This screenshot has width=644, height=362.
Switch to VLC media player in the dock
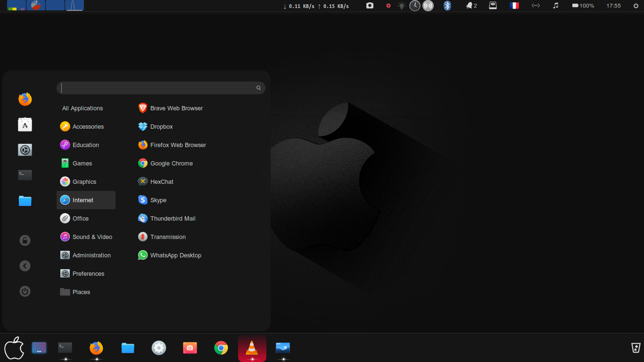[x=252, y=348]
